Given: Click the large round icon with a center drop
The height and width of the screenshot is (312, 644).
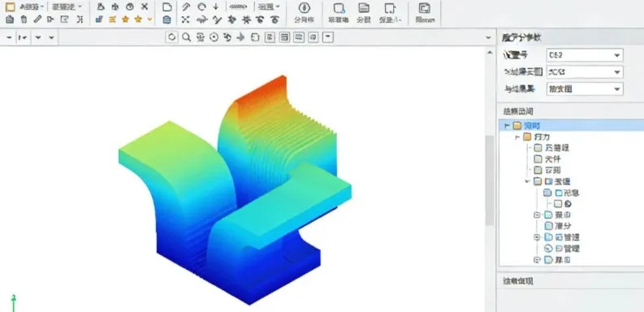Looking at the screenshot, I should point(304,8).
